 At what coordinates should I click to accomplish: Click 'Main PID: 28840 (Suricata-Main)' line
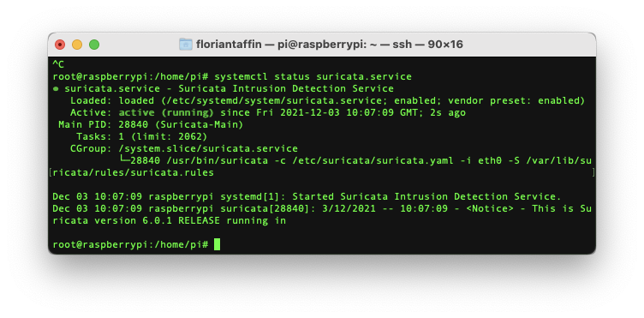[151, 124]
